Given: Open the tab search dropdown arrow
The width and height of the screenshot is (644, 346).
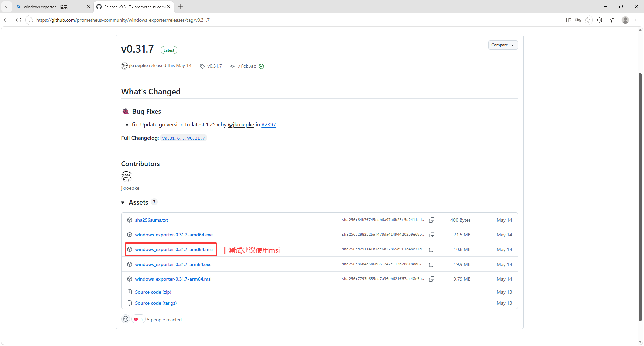Looking at the screenshot, I should [6, 7].
